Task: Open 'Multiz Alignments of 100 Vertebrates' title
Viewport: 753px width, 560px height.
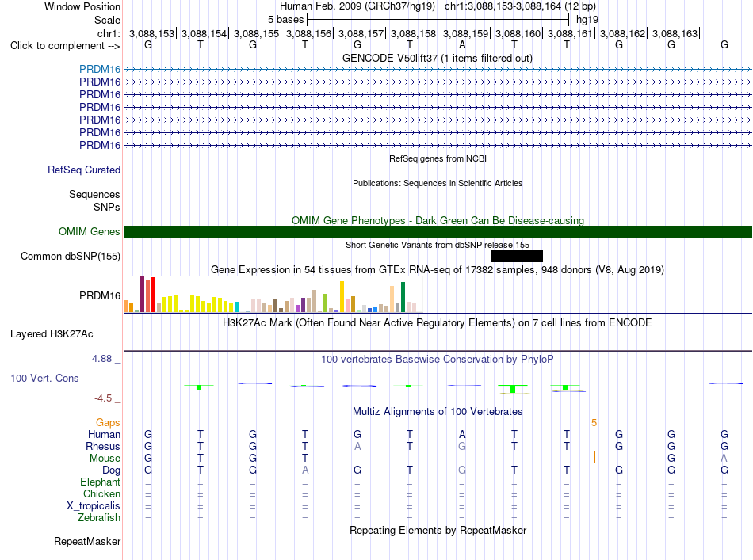Action: coord(438,411)
